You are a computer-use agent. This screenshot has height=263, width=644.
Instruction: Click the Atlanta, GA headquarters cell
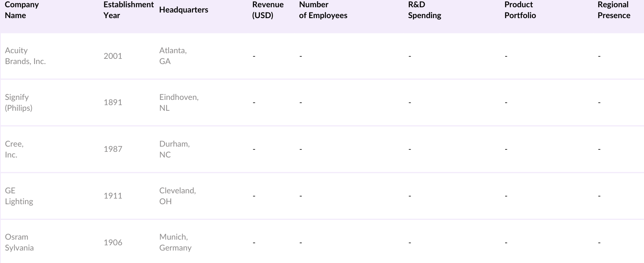point(173,56)
